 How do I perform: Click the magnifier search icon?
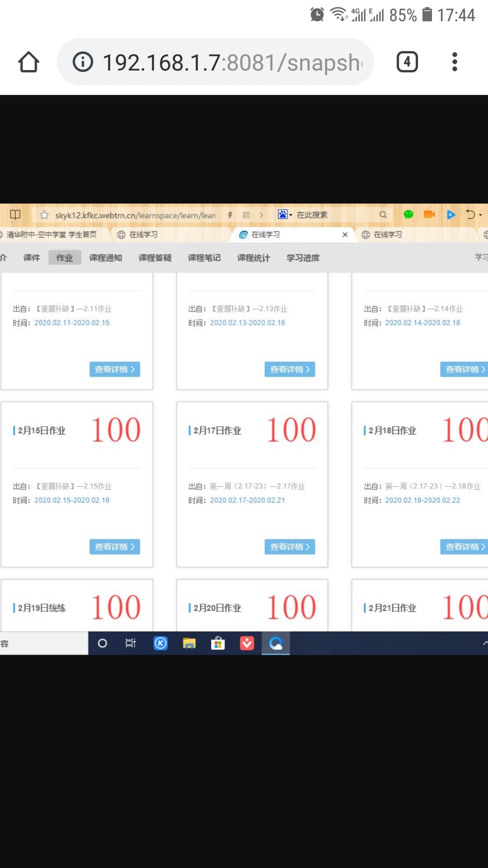pyautogui.click(x=383, y=215)
